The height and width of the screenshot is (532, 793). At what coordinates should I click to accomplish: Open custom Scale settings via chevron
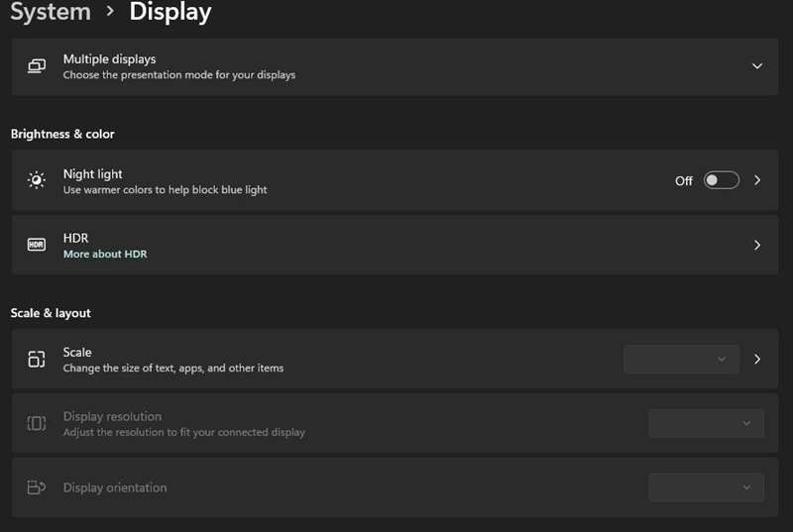757,359
